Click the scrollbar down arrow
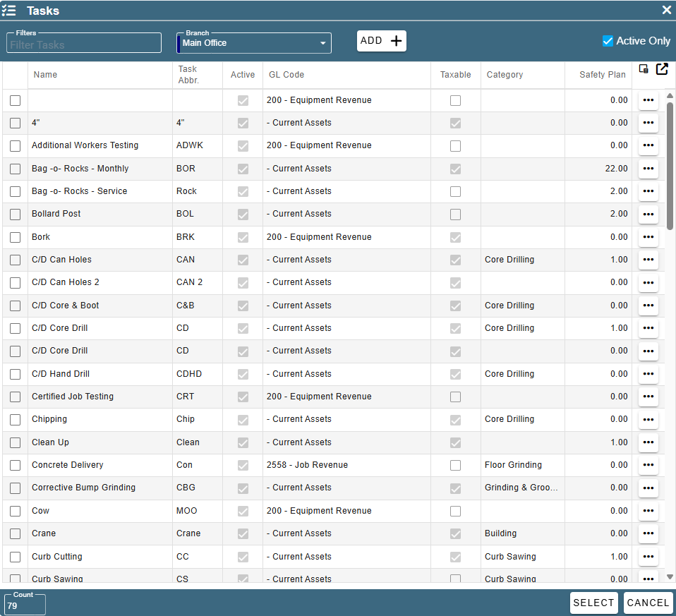The width and height of the screenshot is (676, 616). pyautogui.click(x=670, y=576)
